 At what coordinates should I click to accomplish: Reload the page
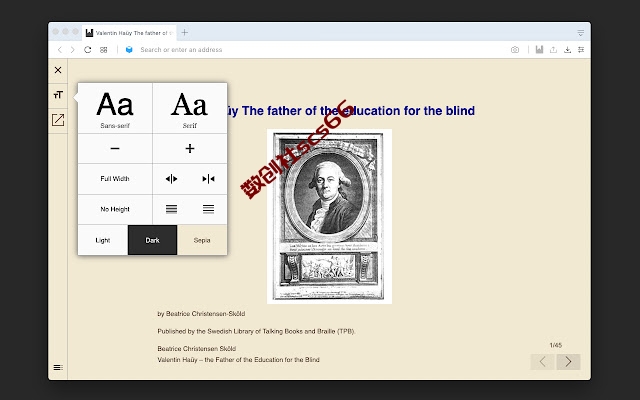point(87,50)
